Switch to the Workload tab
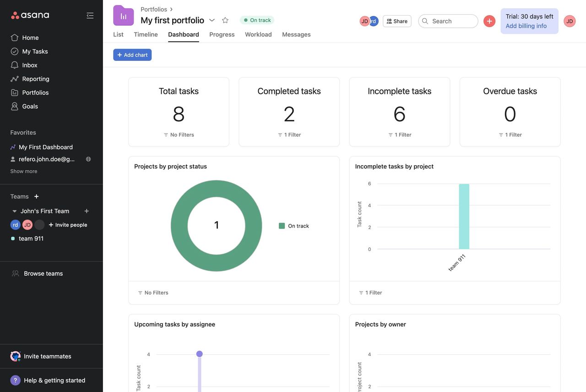Viewport: 586px width, 392px height. (x=258, y=34)
